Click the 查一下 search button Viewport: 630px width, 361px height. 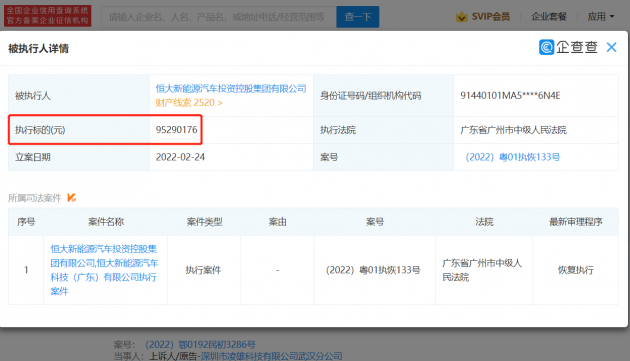click(x=358, y=17)
